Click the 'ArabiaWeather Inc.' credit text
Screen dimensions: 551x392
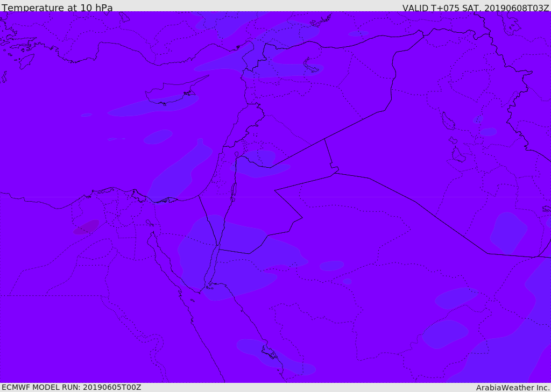(x=513, y=388)
